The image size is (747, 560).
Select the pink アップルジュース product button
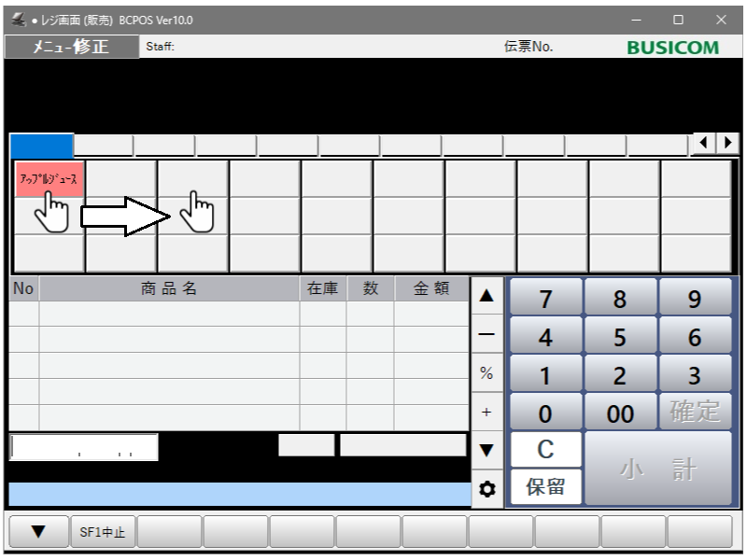tap(49, 178)
